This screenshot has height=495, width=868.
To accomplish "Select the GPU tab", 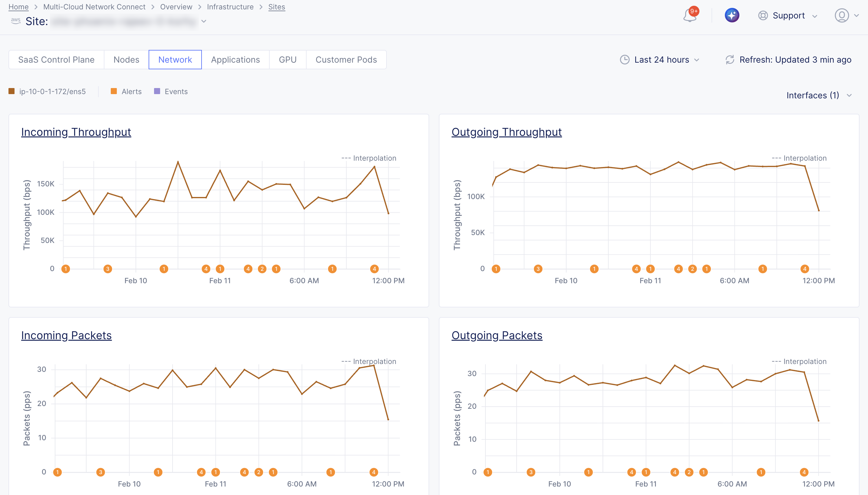I will click(287, 60).
